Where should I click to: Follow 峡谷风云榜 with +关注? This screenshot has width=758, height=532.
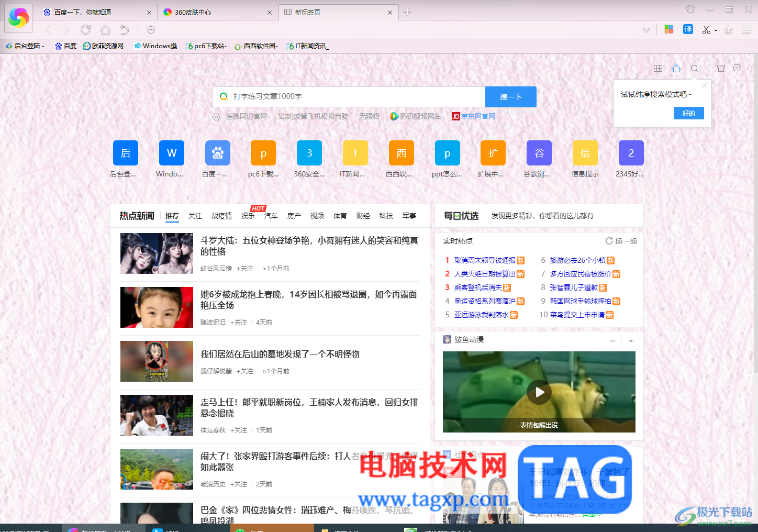coord(245,269)
